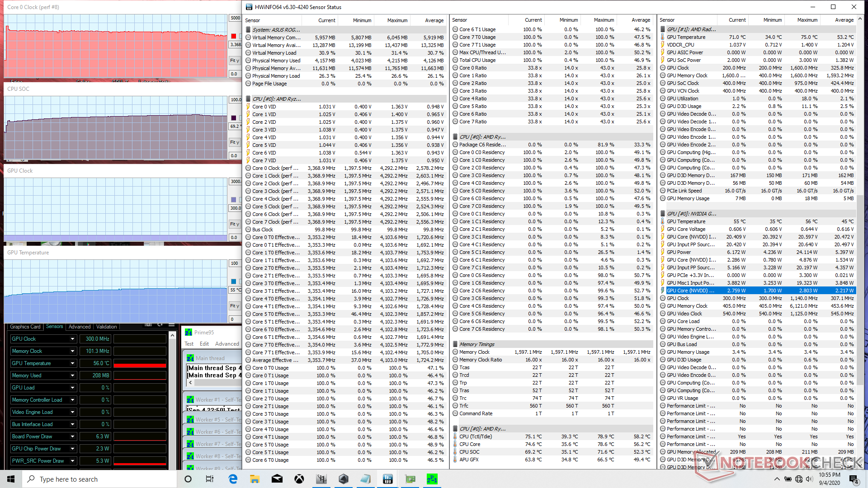Image resolution: width=868 pixels, height=488 pixels.
Task: Open the GPU Clock sensor dropdown
Action: (x=72, y=339)
